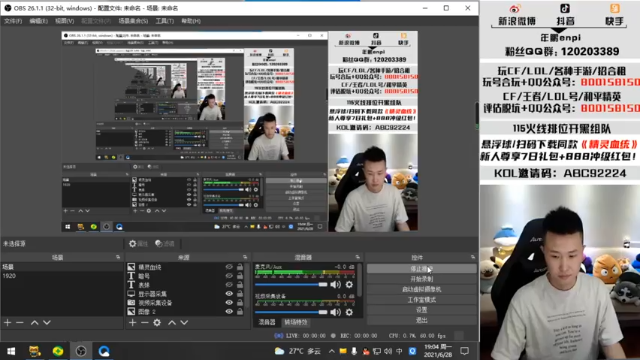Open the 工具(T) menu
Image resolution: width=640 pixels, height=360 pixels.
point(164,21)
